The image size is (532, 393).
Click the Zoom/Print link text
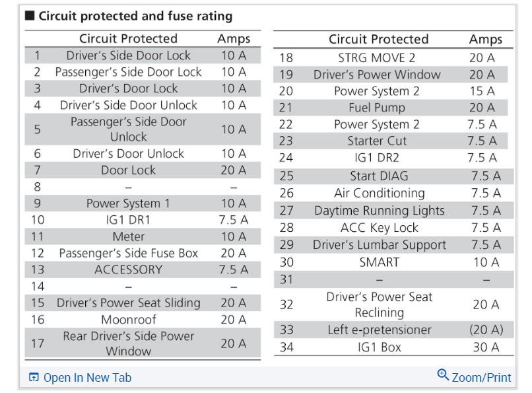coord(481,378)
